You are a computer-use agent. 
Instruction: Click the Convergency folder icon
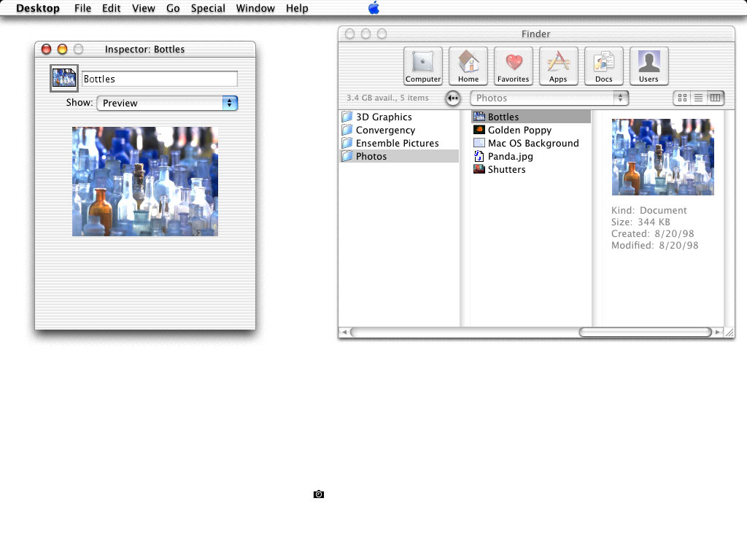coord(347,130)
